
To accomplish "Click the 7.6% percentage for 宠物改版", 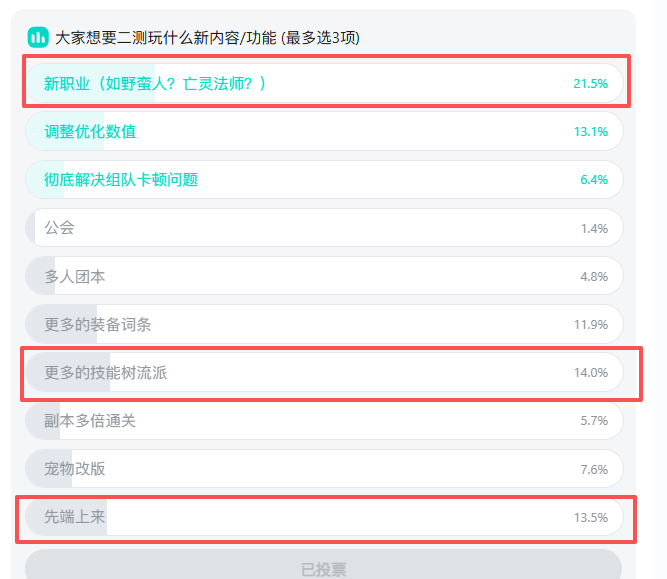I will click(593, 469).
